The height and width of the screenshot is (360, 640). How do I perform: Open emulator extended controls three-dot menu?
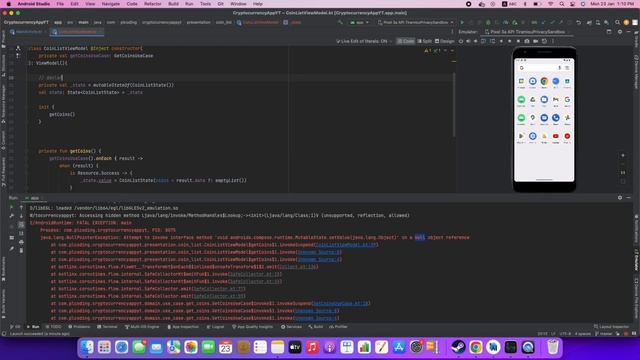[553, 41]
